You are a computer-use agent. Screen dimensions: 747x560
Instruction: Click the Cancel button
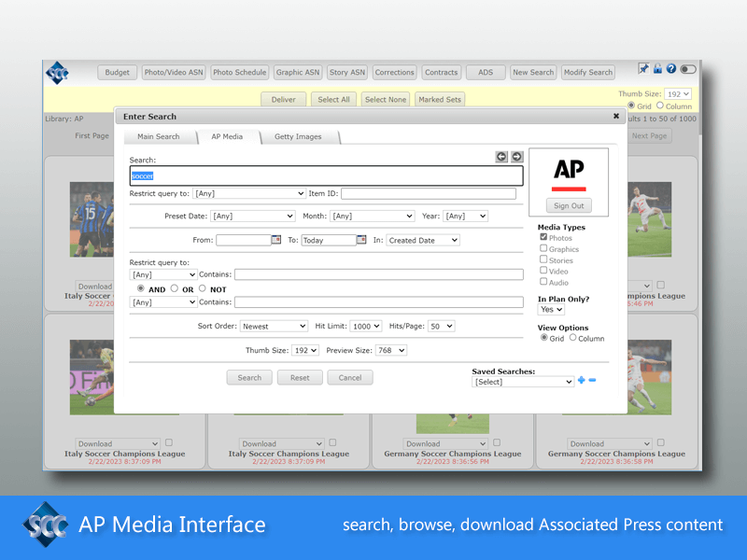click(350, 378)
